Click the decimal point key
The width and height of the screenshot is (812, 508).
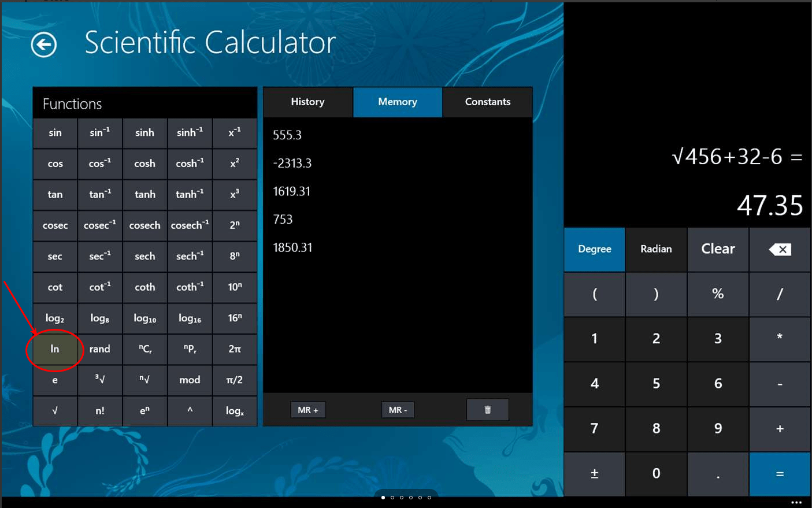[x=718, y=473]
